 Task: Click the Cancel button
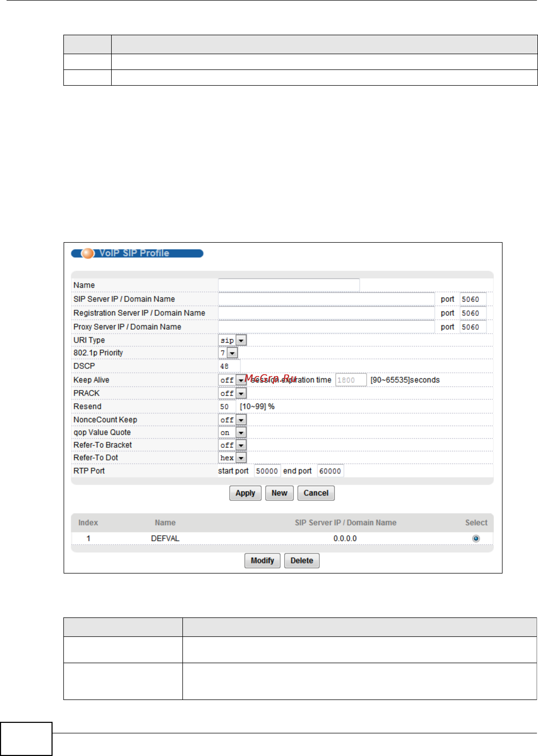[316, 493]
